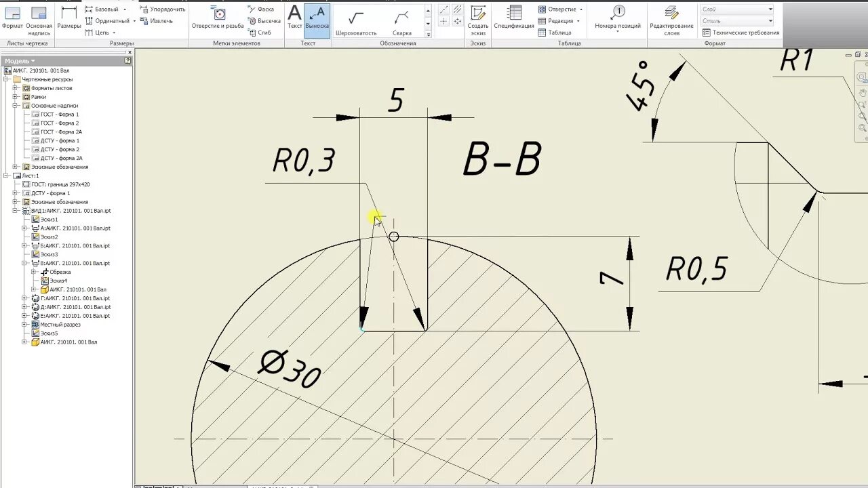Screen dimensions: 868x488
Task: Expand the symbols gallery more arrow
Action: coord(428,34)
